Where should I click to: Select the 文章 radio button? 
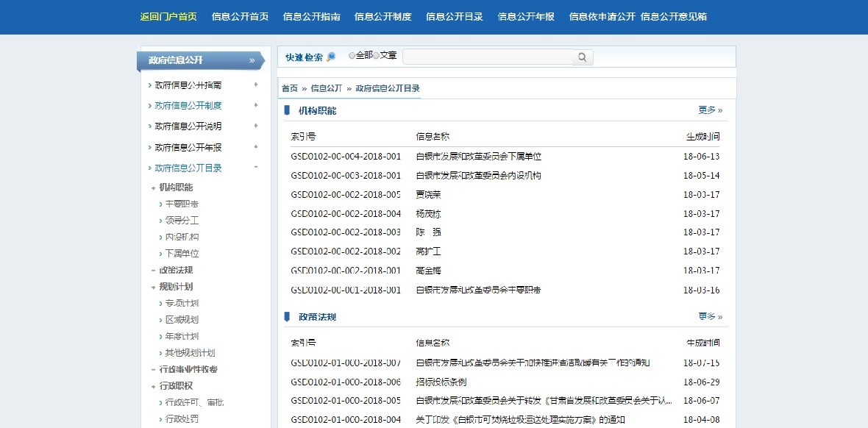pos(377,56)
